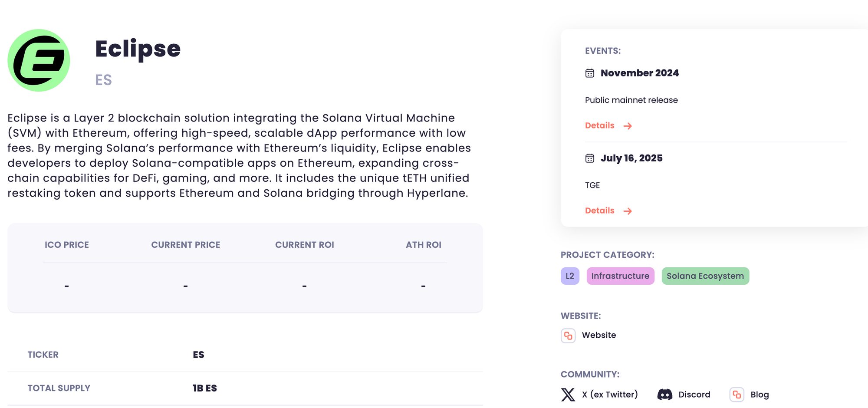868x408 pixels.
Task: Click the TGE event text
Action: pyautogui.click(x=592, y=185)
